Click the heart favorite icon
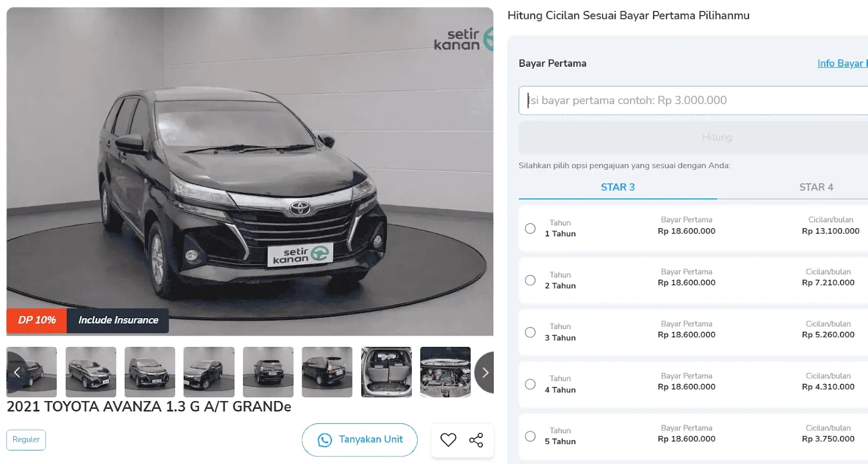Screen dimensions: 868x464 pos(448,440)
